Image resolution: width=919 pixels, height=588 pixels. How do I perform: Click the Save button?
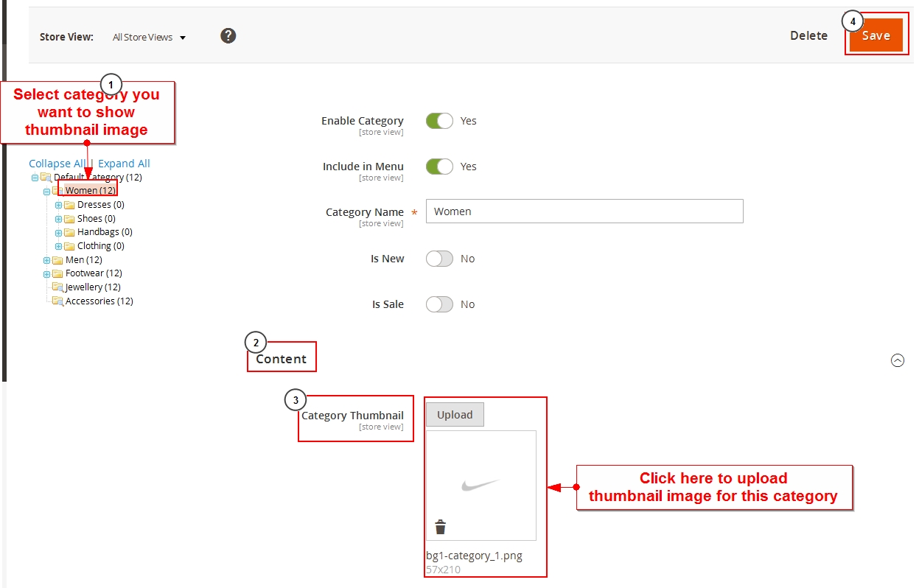[876, 35]
